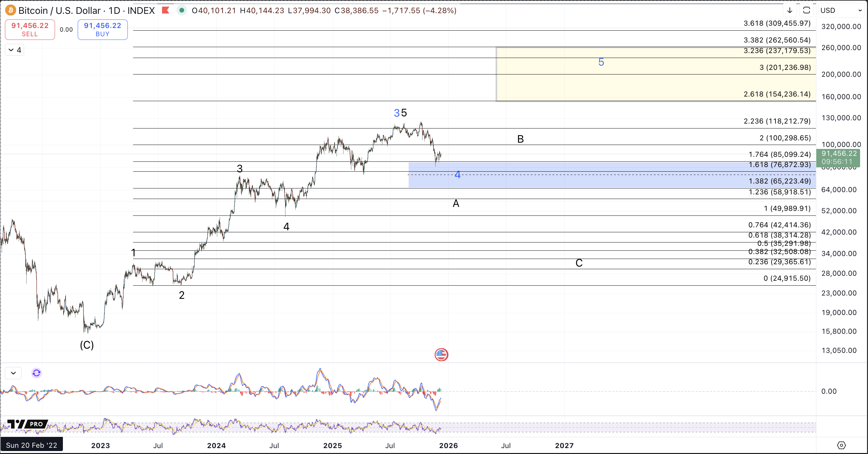
Task: Click the red flag symbol marker
Action: click(165, 11)
